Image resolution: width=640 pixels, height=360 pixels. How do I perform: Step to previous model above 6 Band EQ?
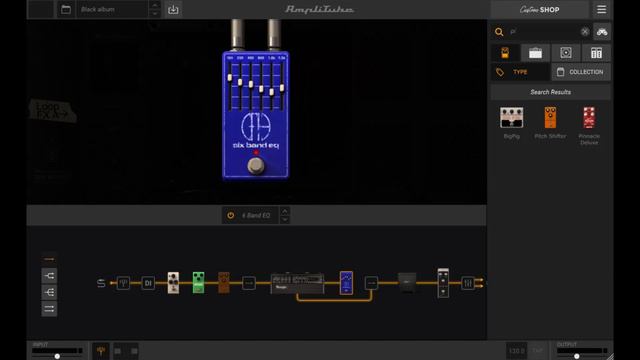click(285, 211)
